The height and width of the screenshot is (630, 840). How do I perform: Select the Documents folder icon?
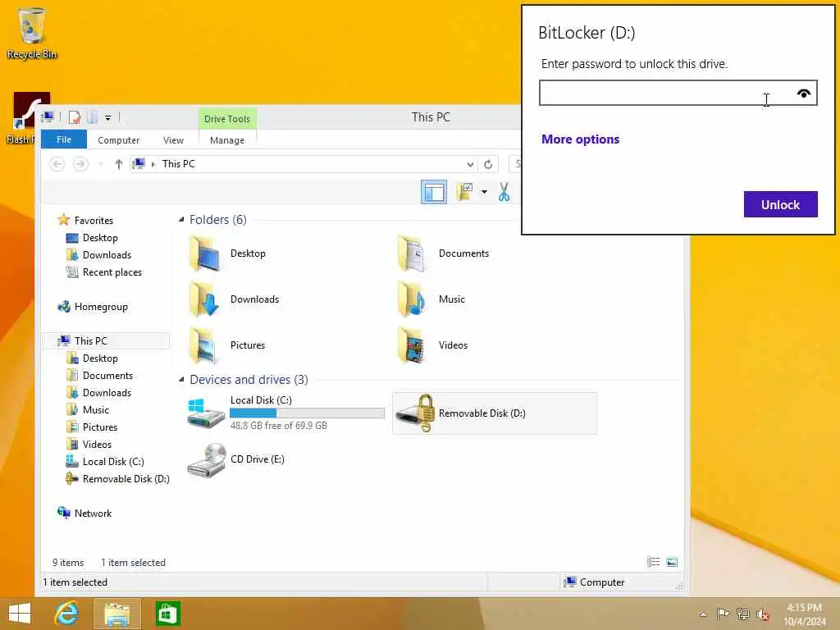point(412,253)
